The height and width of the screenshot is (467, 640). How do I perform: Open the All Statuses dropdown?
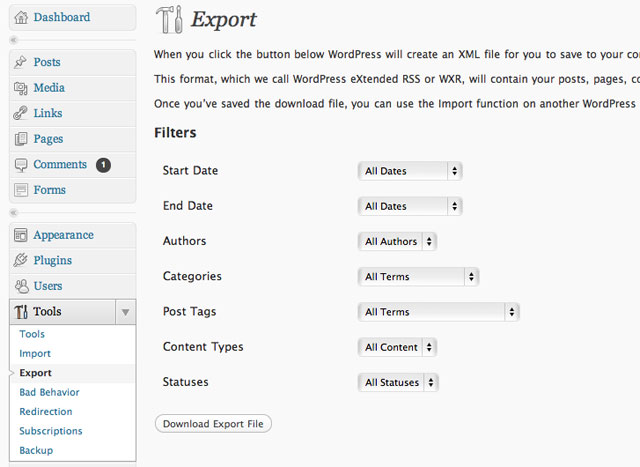[x=398, y=382]
